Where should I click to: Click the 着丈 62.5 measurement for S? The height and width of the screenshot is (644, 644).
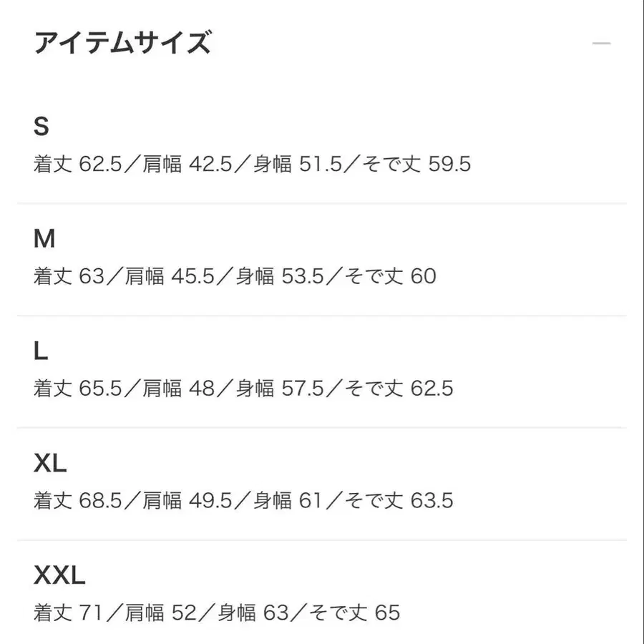tap(77, 165)
